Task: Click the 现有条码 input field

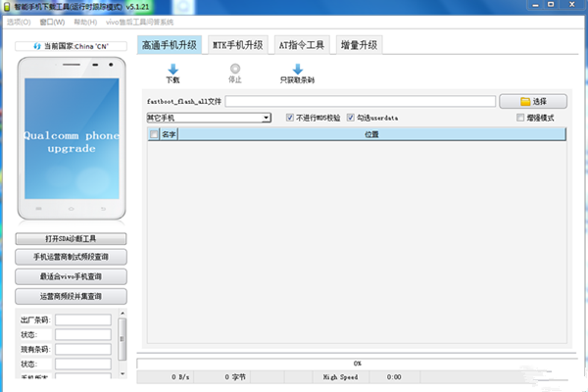Action: point(83,349)
